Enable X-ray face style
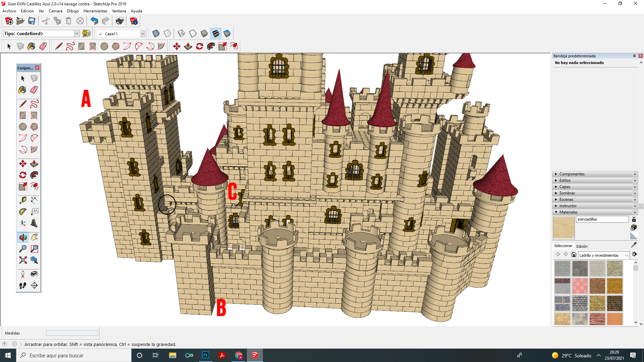Image resolution: width=644 pixels, height=362 pixels. (x=156, y=34)
